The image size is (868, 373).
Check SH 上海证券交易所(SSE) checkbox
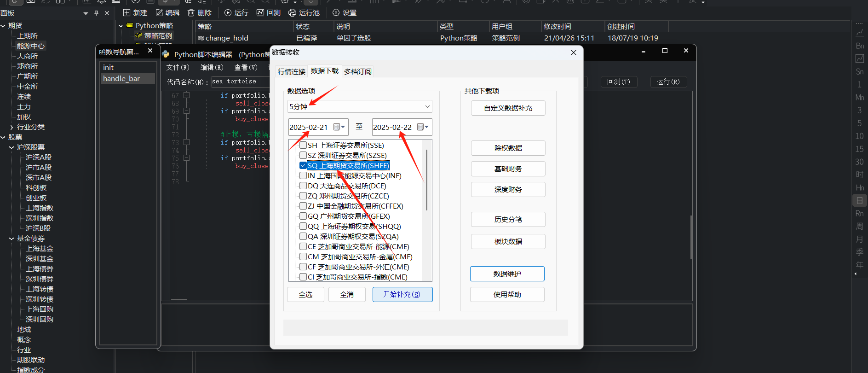[x=303, y=145]
